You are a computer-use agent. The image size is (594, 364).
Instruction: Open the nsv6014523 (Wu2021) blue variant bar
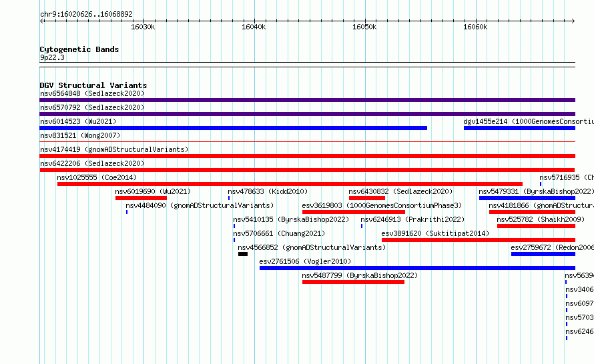pos(234,128)
